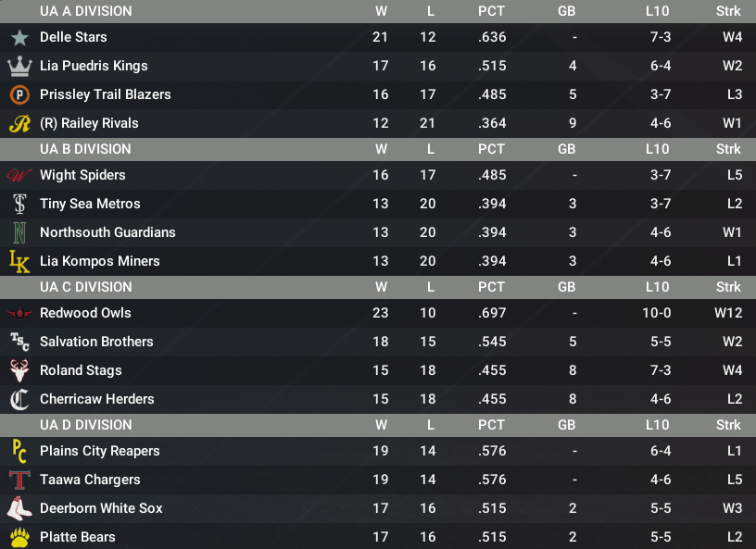Viewport: 756px width, 549px height.
Task: Click the Prissley Trail Blazers P logo
Action: [19, 94]
